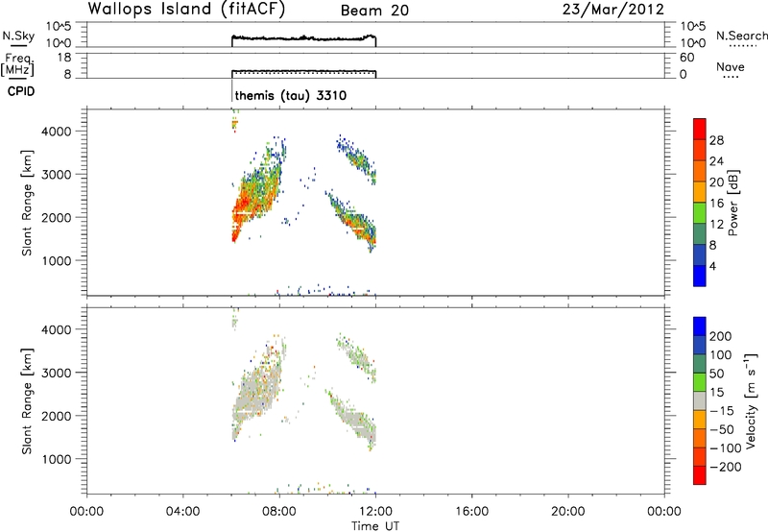Click the 'Velocity [m s-1]' colorbar title
This screenshot has width=768, height=532.
tap(751, 400)
